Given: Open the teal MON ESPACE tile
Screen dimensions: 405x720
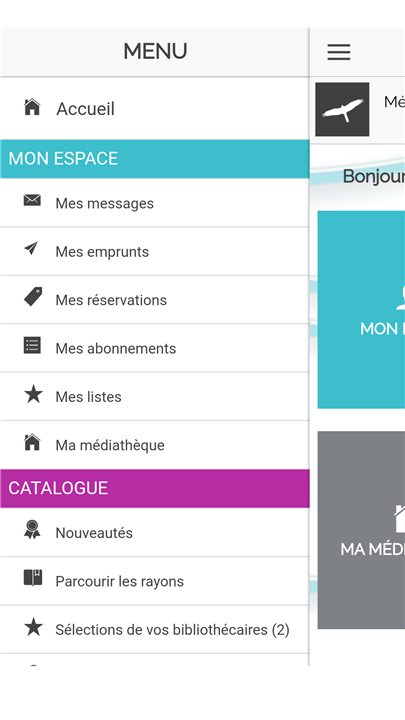Looking at the screenshot, I should pos(361,309).
